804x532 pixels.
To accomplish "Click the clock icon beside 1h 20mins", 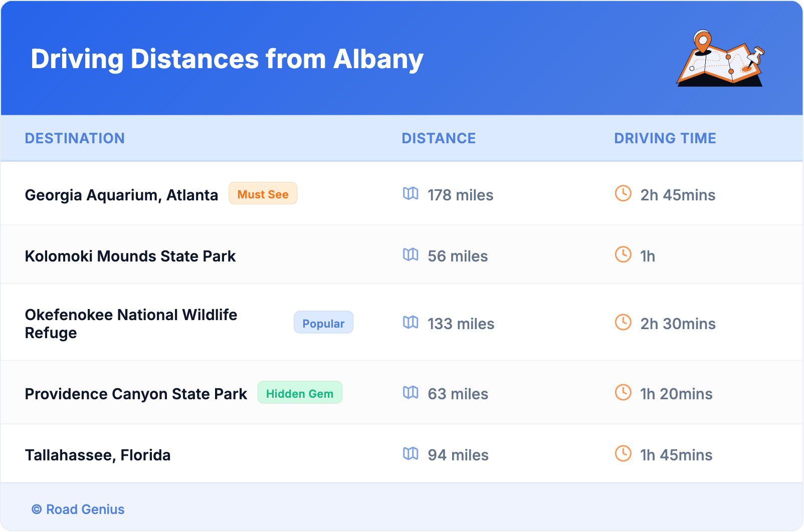I will click(x=623, y=392).
